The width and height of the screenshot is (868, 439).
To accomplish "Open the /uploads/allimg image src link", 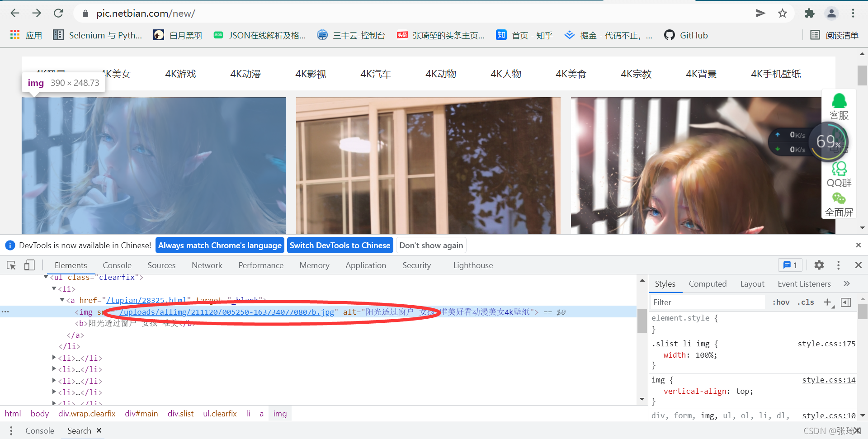I will (x=227, y=312).
